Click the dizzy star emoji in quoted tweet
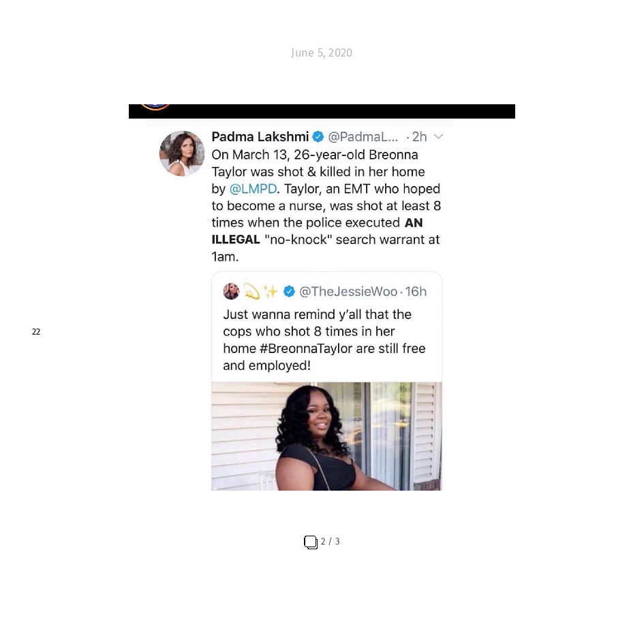Viewport: 644px width, 644px height. click(251, 291)
